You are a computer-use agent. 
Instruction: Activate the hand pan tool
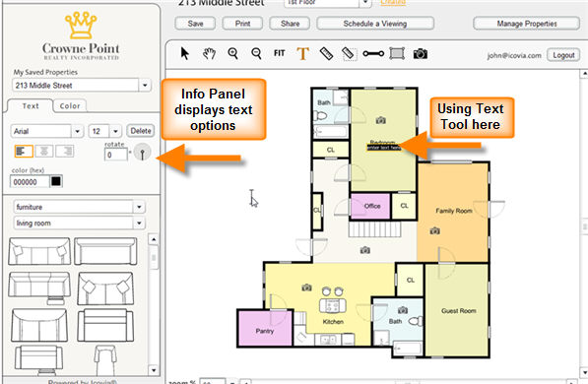pos(209,53)
